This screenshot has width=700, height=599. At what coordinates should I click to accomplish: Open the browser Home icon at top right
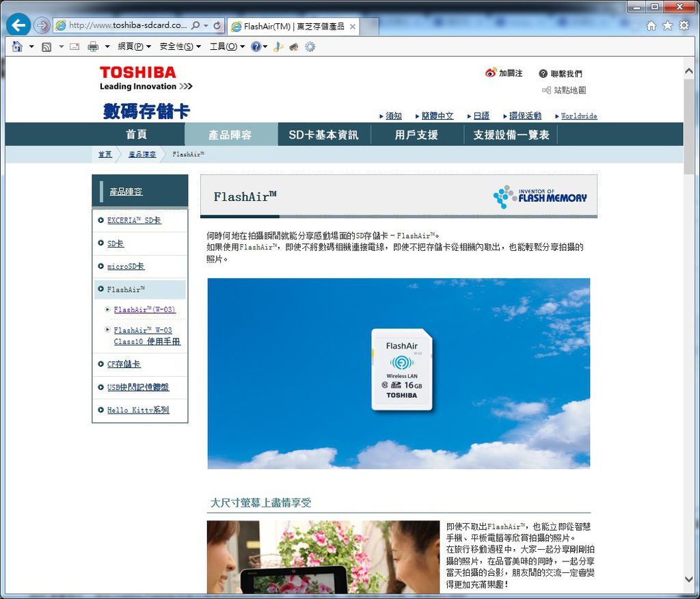pyautogui.click(x=651, y=25)
